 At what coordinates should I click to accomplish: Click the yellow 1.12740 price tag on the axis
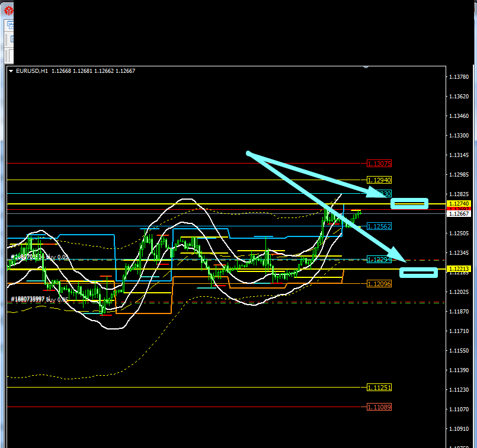coord(459,203)
